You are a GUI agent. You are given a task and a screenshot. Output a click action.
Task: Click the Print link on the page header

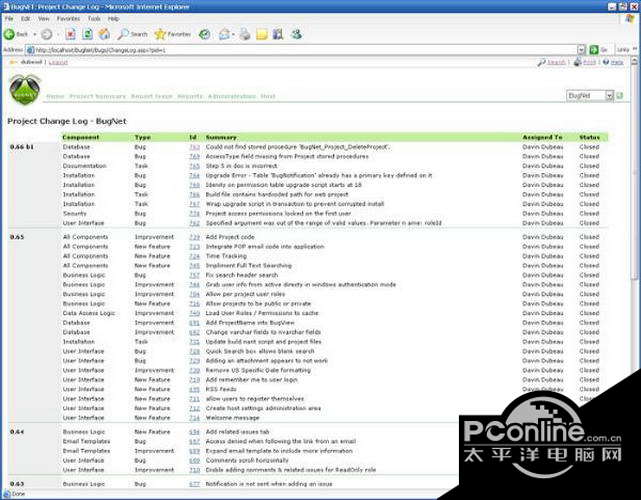[x=589, y=62]
